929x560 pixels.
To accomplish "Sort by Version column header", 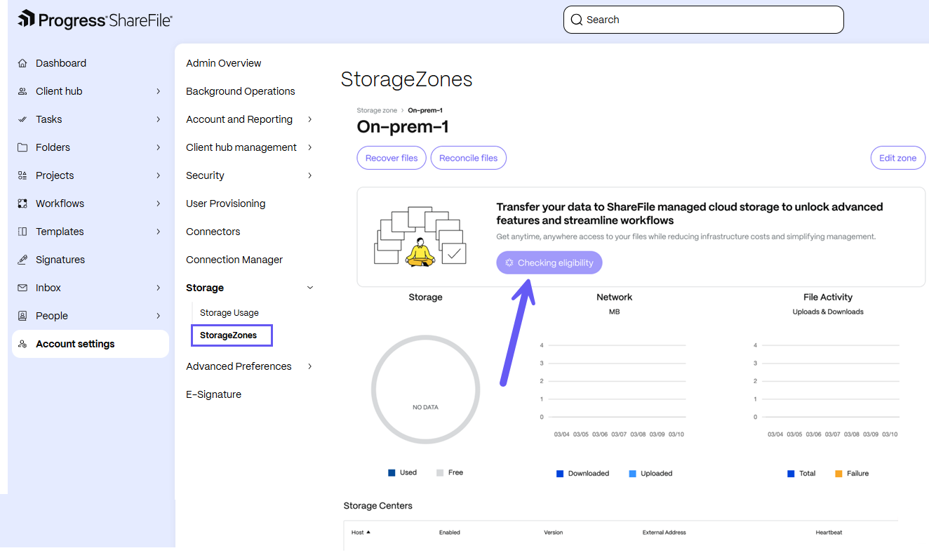I will (x=553, y=532).
